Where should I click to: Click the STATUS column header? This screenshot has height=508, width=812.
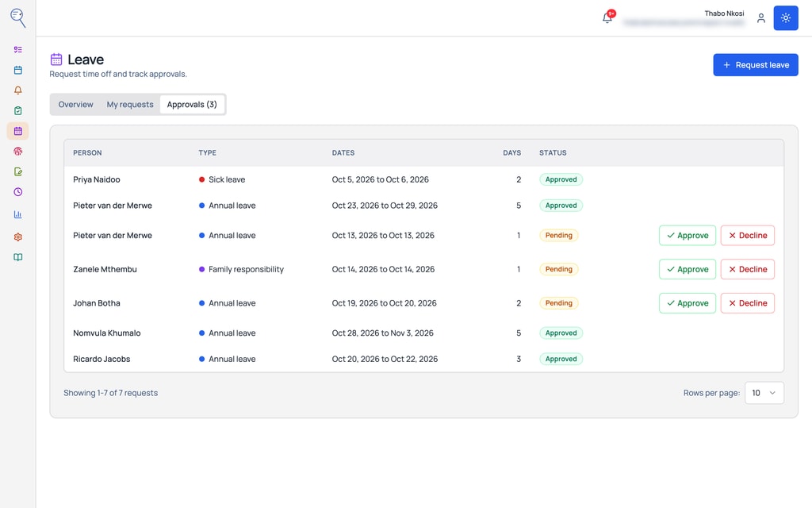(x=553, y=153)
